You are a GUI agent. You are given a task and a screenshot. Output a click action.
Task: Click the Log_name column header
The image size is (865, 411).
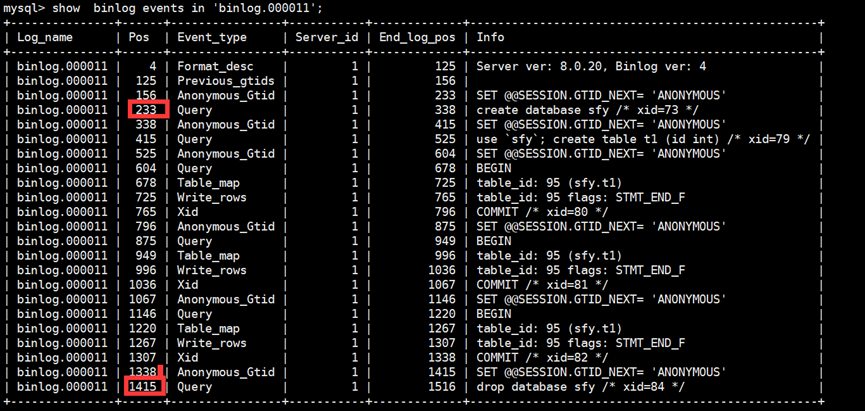[45, 38]
